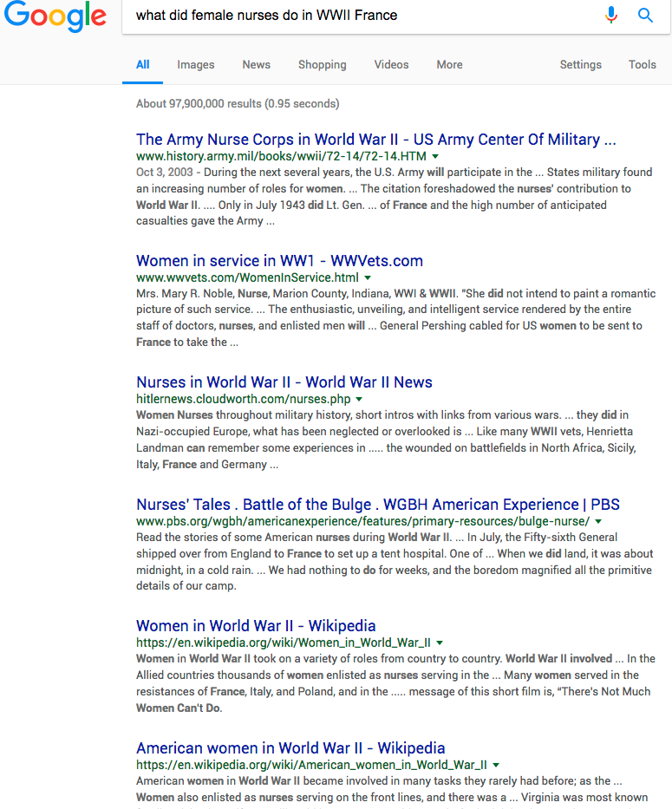Open search Tools

pyautogui.click(x=642, y=65)
